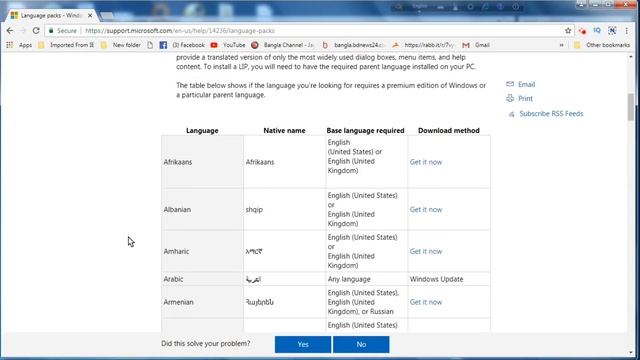
Task: Open the Apps grid shortcut
Action: point(19,45)
